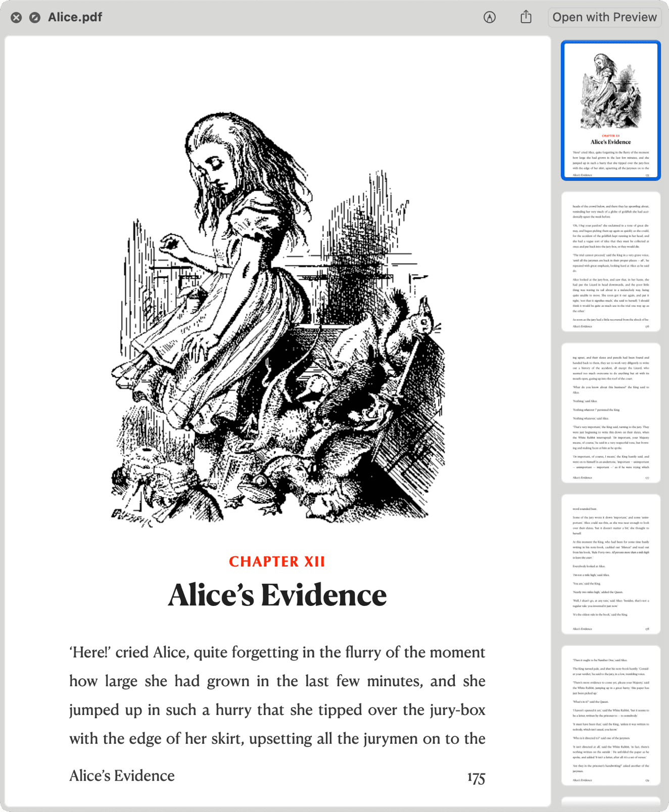Image resolution: width=669 pixels, height=812 pixels.
Task: Click the red CHAPTER XII heading
Action: tap(277, 562)
